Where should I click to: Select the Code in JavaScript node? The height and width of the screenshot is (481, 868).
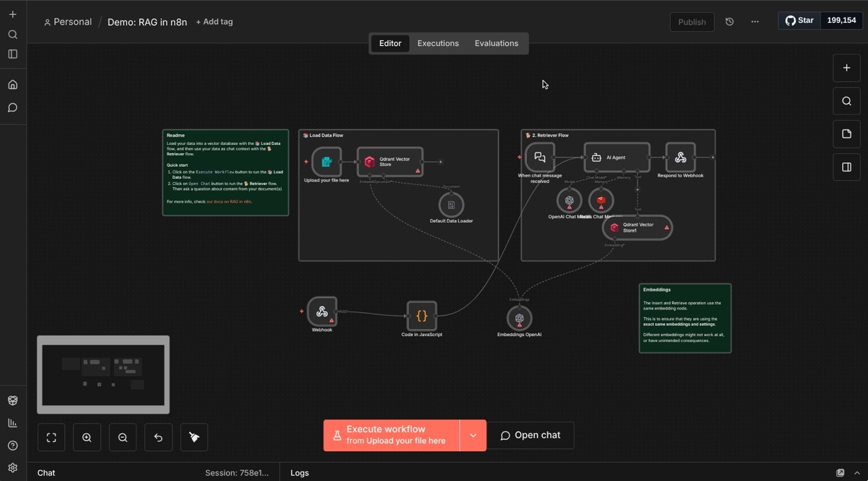point(422,316)
